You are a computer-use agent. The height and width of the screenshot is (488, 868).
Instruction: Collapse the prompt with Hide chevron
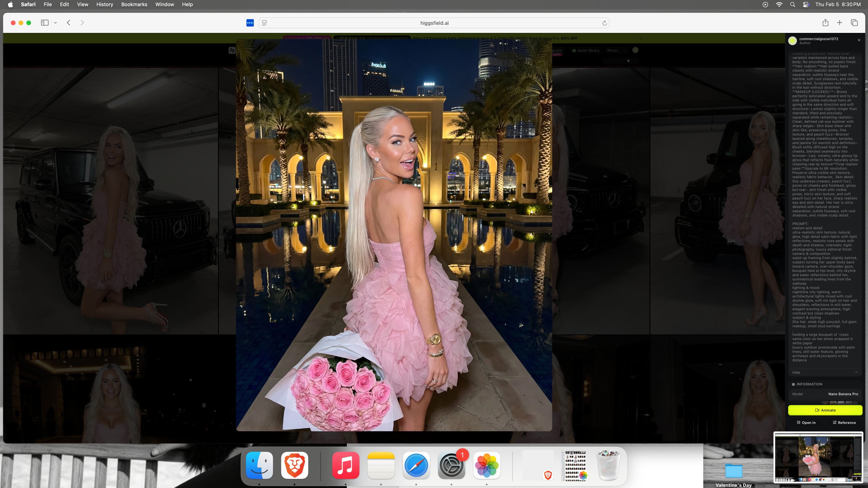(856, 372)
